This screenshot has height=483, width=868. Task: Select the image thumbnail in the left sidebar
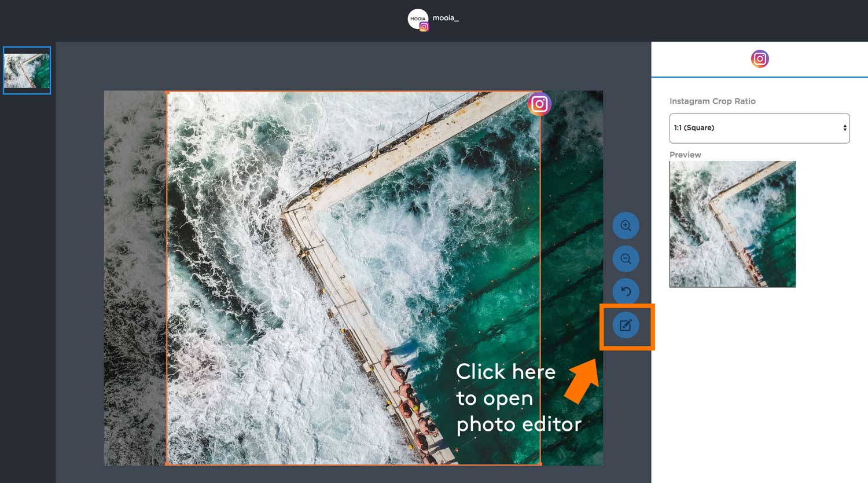27,70
